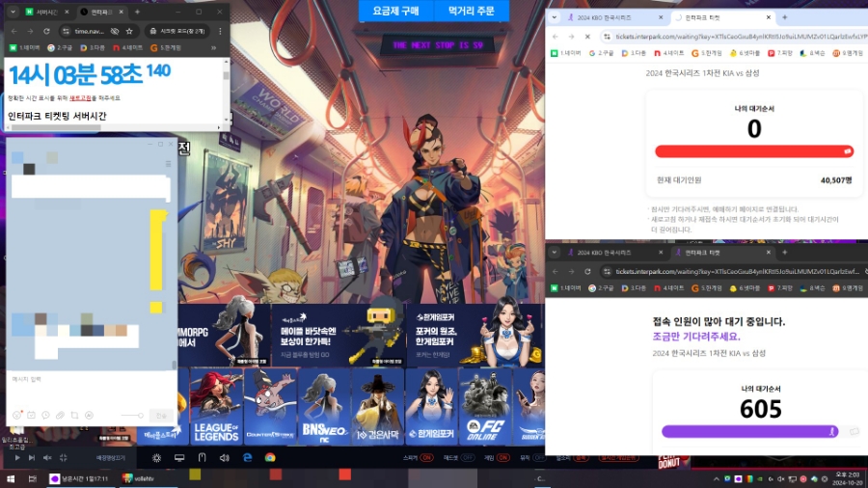Toggle mute on background video player
The image size is (868, 488).
click(x=47, y=457)
